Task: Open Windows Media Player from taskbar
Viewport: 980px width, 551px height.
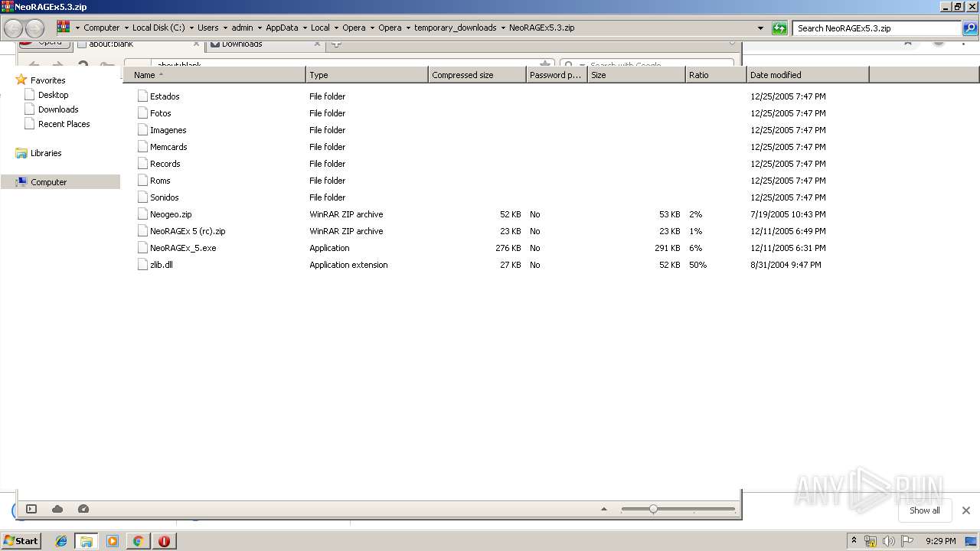Action: point(113,541)
